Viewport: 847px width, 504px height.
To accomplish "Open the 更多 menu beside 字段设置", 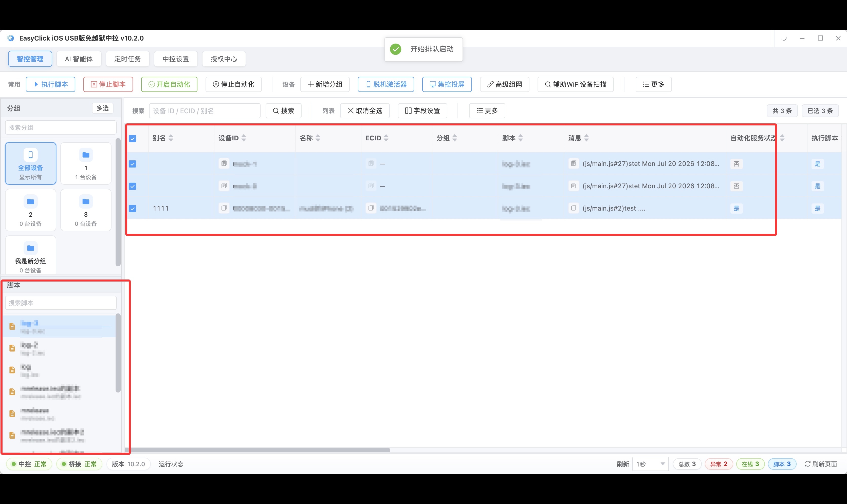I will (487, 111).
